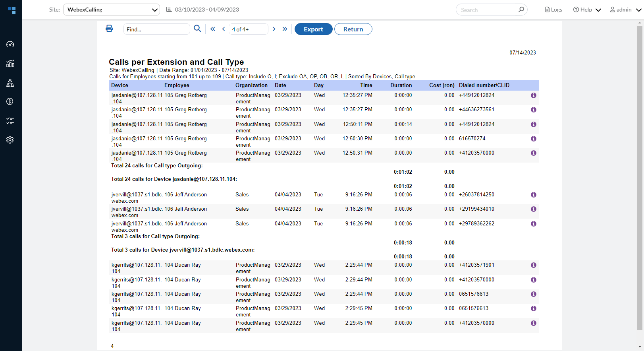Screen dimensions: 644x351
Task: Click the report date 07/14/2023
Action: pos(523,52)
